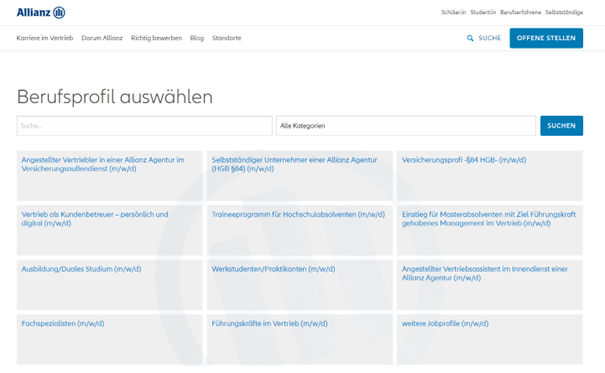Open Karriere im Vertrieb menu
This screenshot has height=373, width=605.
[45, 38]
